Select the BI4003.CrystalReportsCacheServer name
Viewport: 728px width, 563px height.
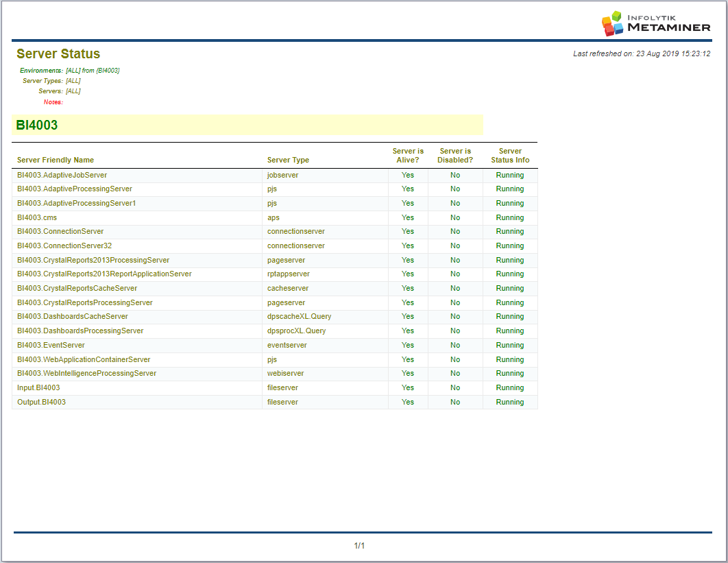click(x=77, y=289)
